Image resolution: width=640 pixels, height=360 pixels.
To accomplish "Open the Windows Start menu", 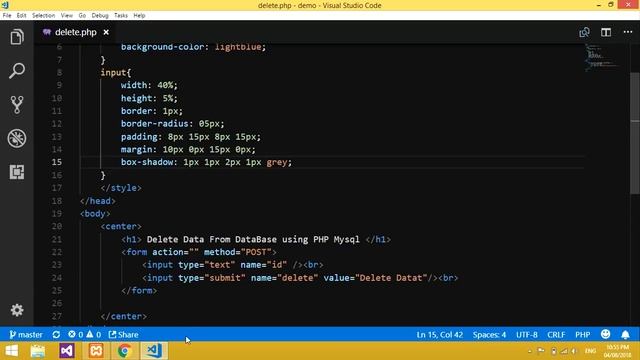I will tap(11, 351).
